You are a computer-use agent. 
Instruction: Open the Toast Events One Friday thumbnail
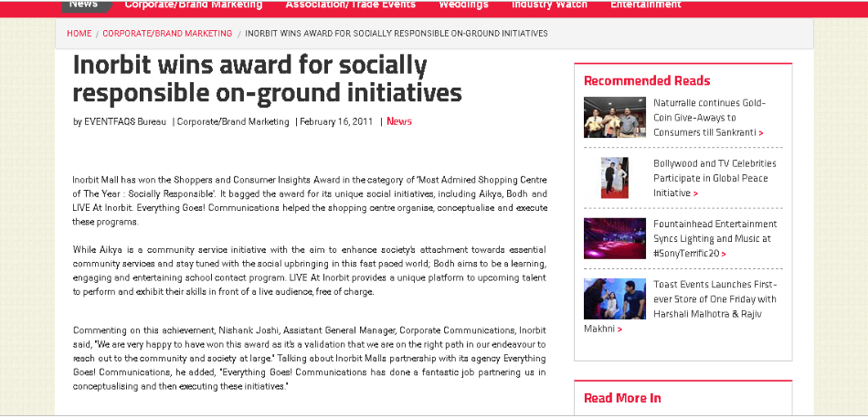[x=615, y=298]
